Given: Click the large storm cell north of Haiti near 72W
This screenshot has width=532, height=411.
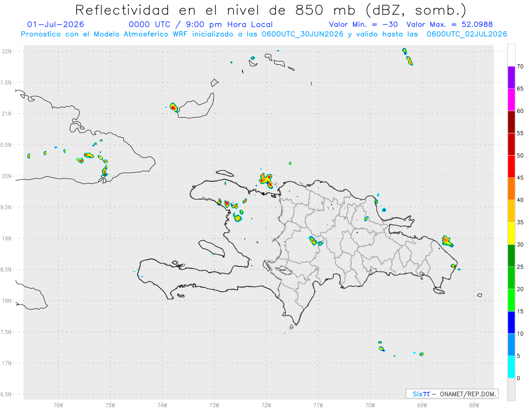Looking at the screenshot, I should point(266,180).
